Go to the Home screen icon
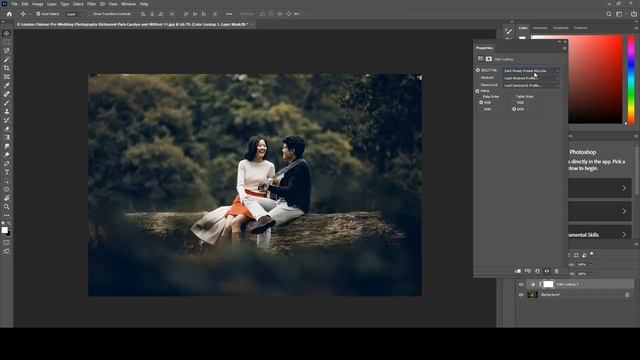The height and width of the screenshot is (360, 640). [9, 14]
